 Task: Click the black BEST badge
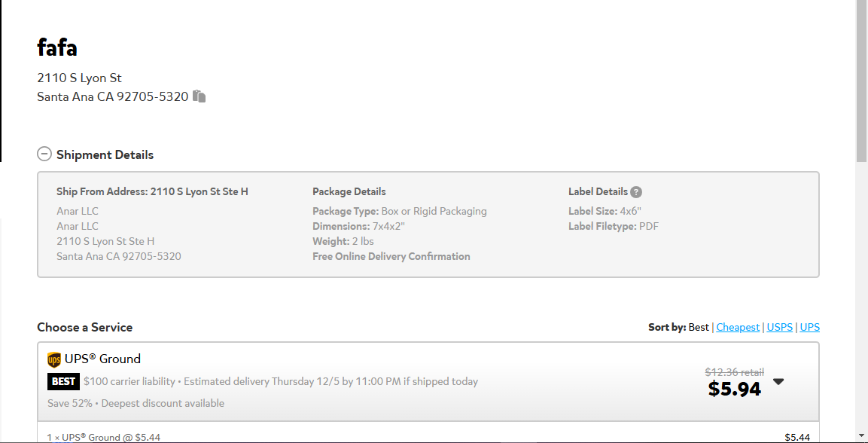[x=64, y=381]
